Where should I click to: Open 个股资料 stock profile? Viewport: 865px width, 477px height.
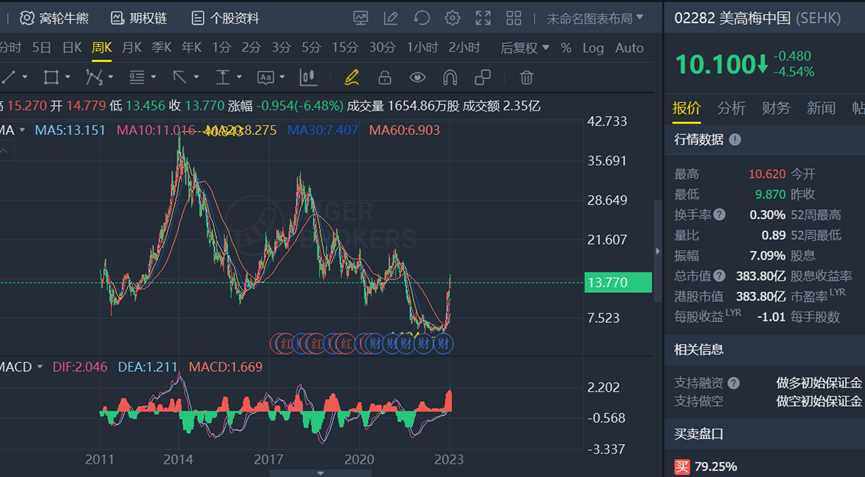click(225, 18)
